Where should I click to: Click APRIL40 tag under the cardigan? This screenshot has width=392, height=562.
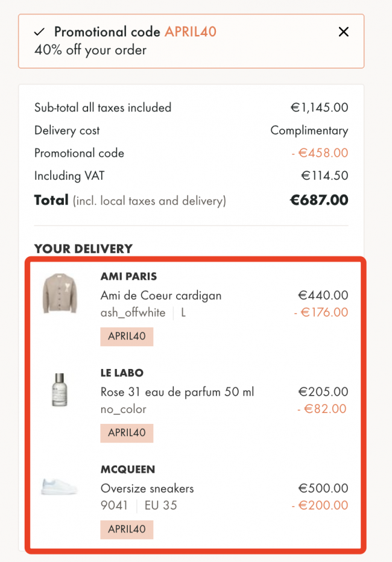point(127,336)
